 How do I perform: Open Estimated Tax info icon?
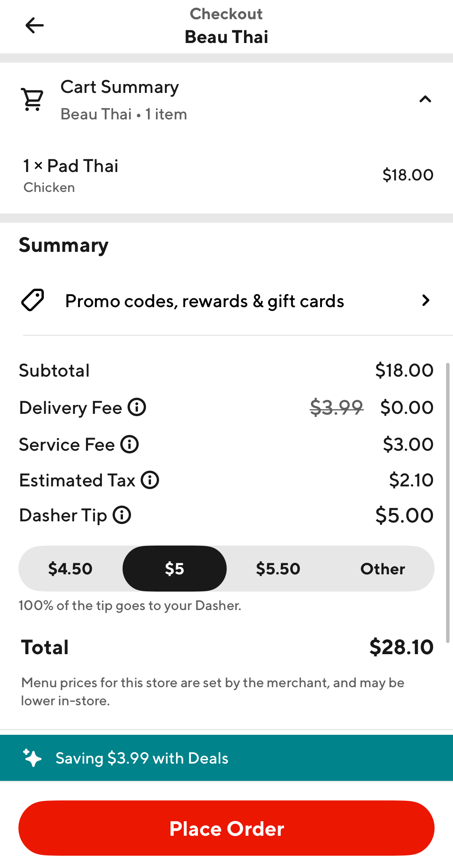[x=150, y=480]
